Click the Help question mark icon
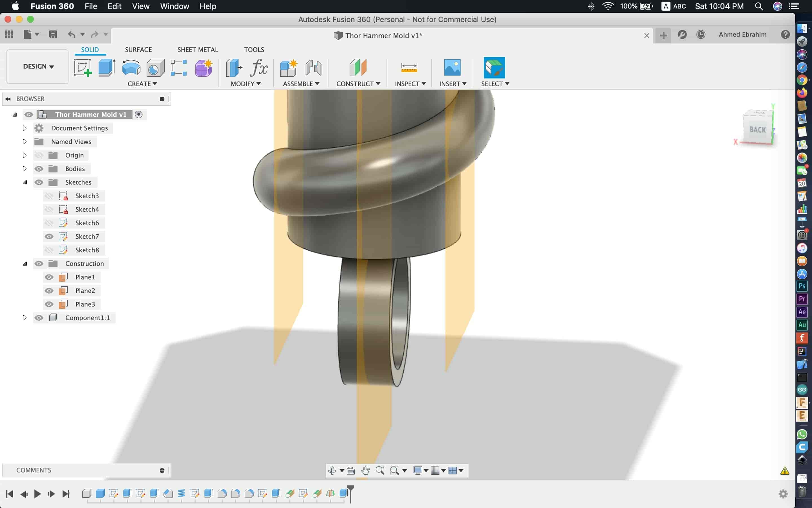The height and width of the screenshot is (508, 812). pyautogui.click(x=785, y=35)
